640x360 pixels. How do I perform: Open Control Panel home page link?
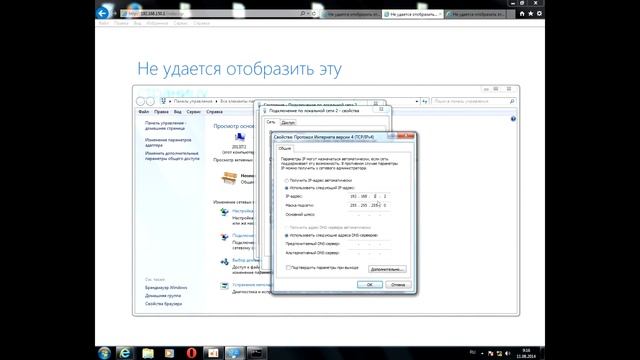165,126
